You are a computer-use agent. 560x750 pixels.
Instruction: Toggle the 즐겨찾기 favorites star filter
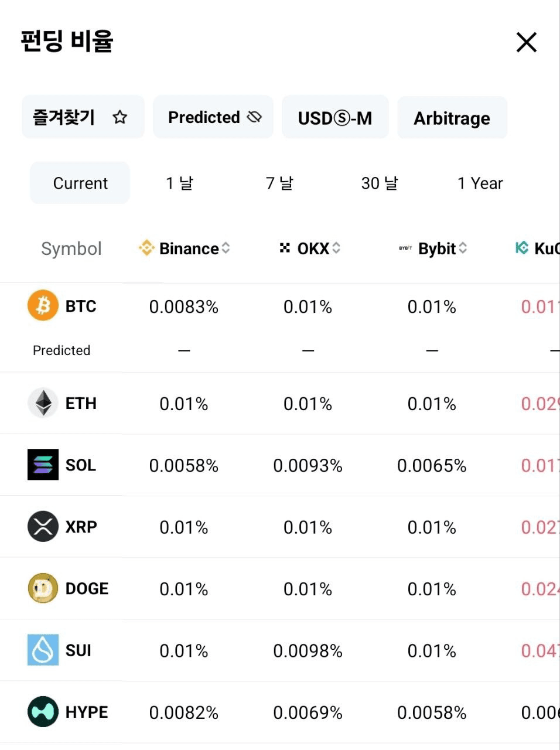[x=83, y=117]
